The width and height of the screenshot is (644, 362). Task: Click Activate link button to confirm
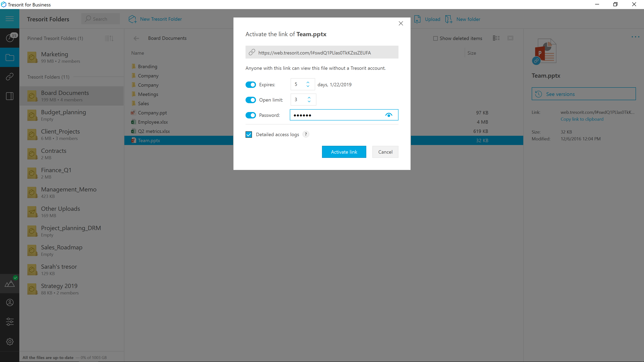coord(344,152)
